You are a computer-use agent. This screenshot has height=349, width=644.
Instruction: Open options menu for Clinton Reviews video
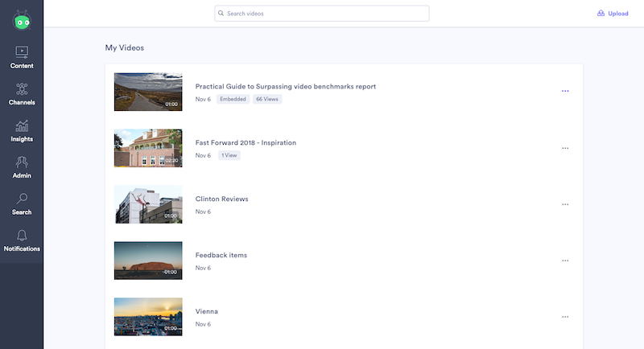[565, 204]
